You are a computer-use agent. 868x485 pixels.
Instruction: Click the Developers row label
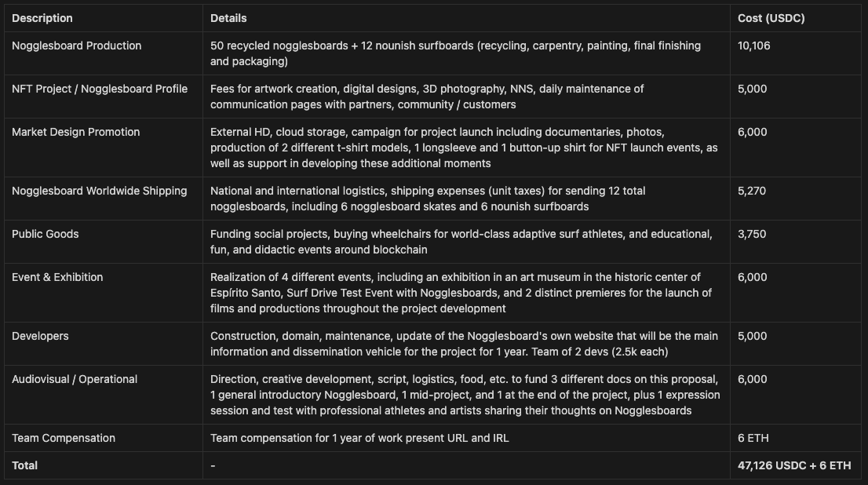coord(40,336)
